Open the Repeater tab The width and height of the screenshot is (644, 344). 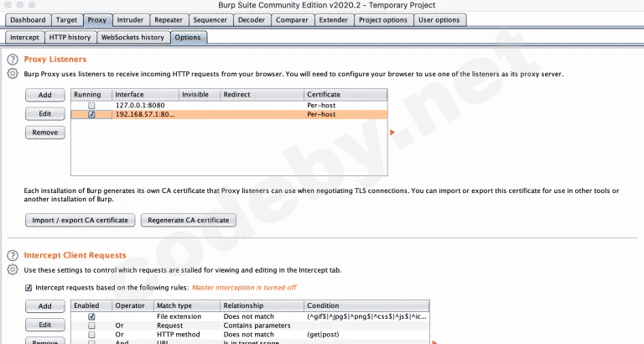pyautogui.click(x=169, y=20)
